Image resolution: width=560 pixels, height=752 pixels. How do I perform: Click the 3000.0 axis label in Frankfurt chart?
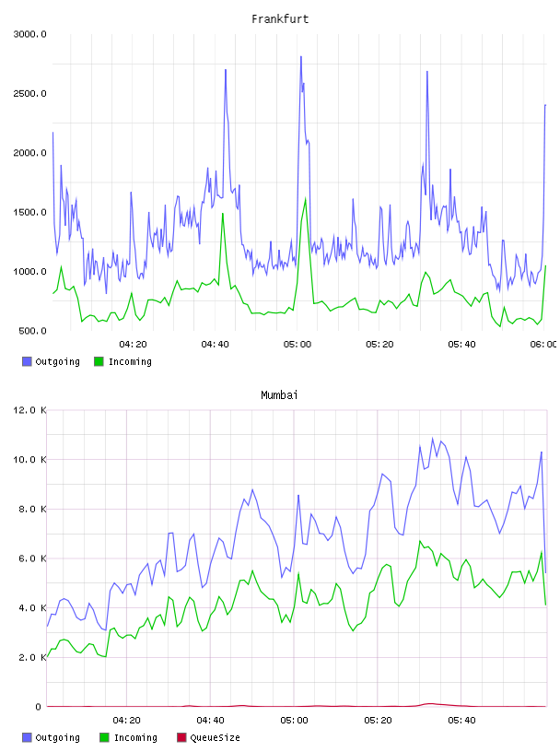[x=29, y=34]
